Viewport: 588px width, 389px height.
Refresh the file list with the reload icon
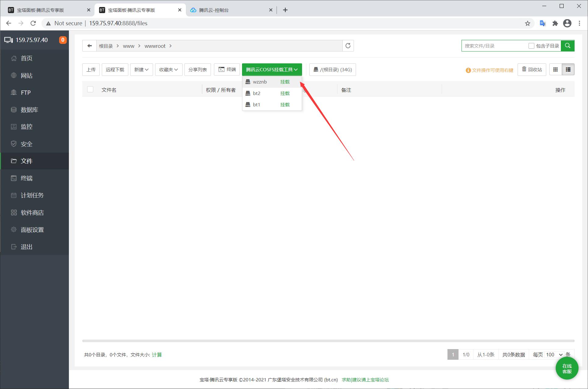point(348,46)
